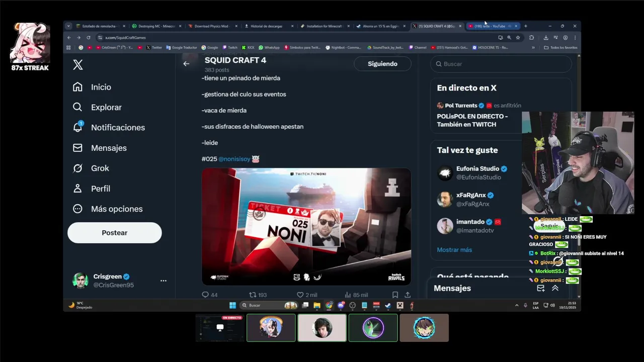Open Explorar search in the sidebar
The width and height of the screenshot is (644, 362).
click(97, 107)
